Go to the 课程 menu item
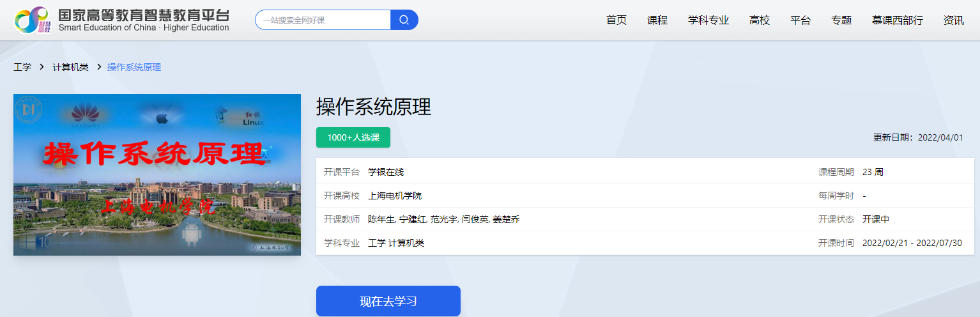The height and width of the screenshot is (317, 980). (657, 20)
